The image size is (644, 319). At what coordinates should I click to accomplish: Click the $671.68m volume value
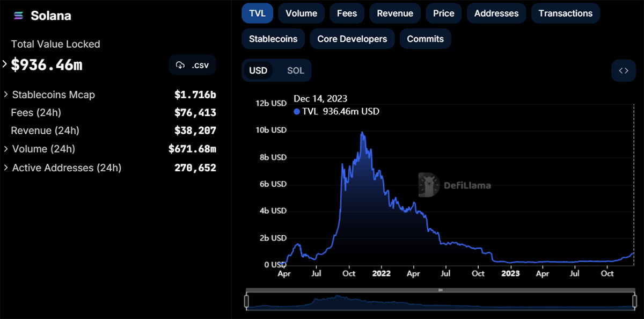[x=192, y=149]
